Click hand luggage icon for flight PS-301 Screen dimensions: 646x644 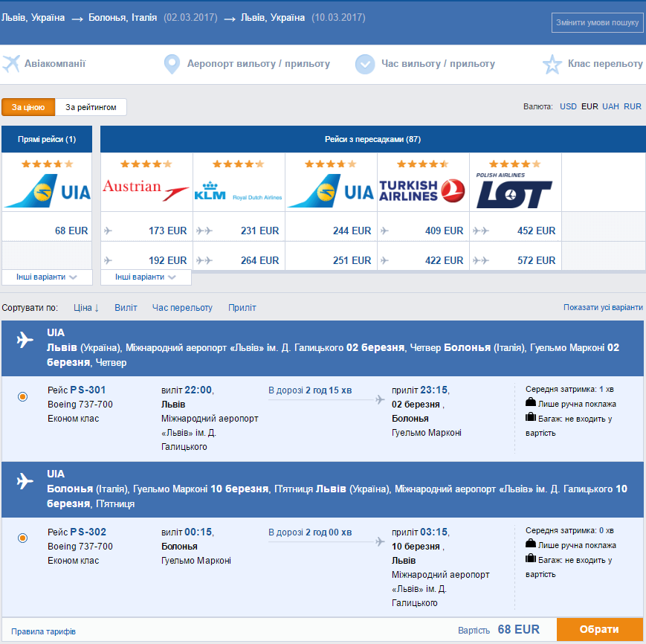click(531, 402)
